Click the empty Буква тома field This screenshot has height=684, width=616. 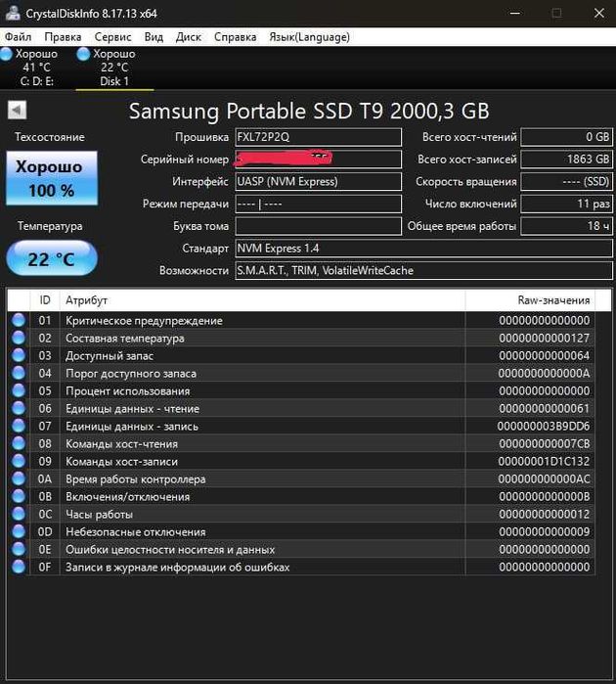318,226
